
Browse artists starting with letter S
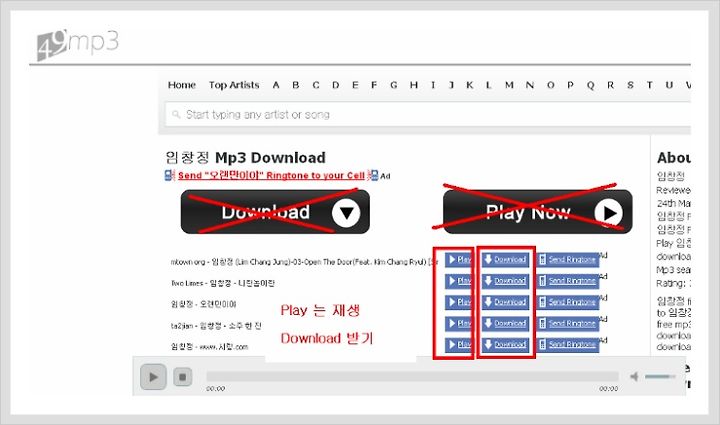pyautogui.click(x=630, y=85)
